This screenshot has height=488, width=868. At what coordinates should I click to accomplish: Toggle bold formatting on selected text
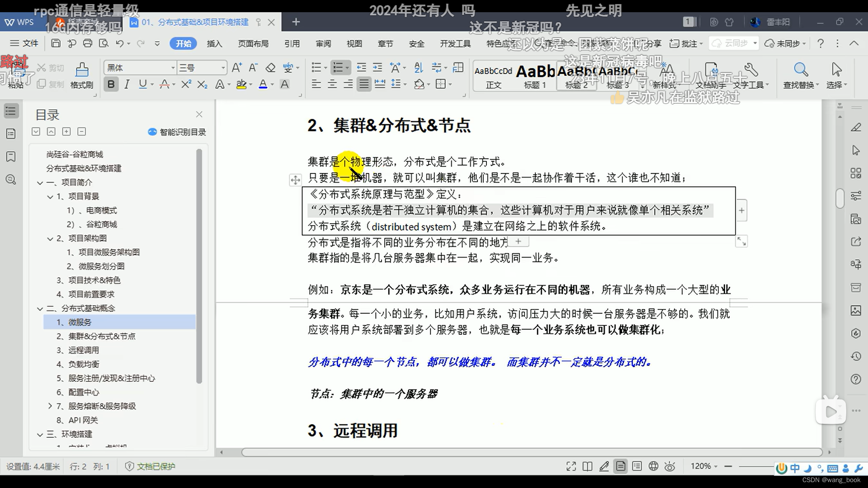(x=111, y=84)
